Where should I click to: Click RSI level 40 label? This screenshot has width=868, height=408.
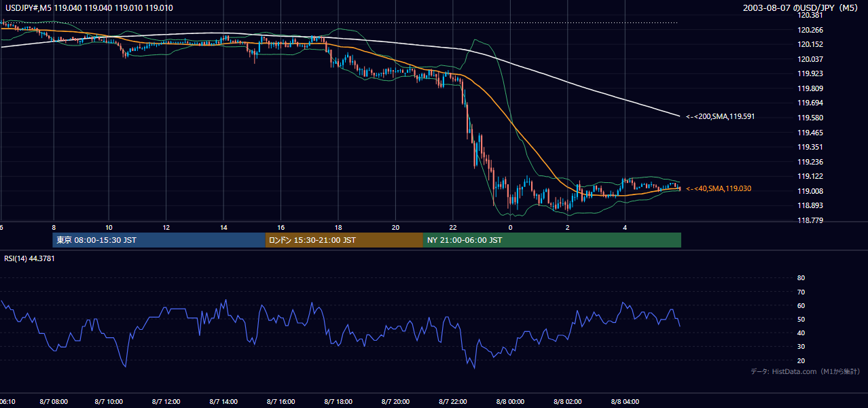[801, 333]
